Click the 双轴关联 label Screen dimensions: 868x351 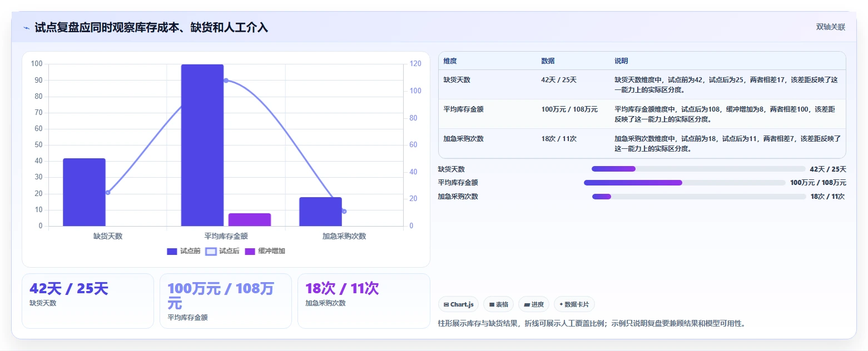pyautogui.click(x=831, y=27)
